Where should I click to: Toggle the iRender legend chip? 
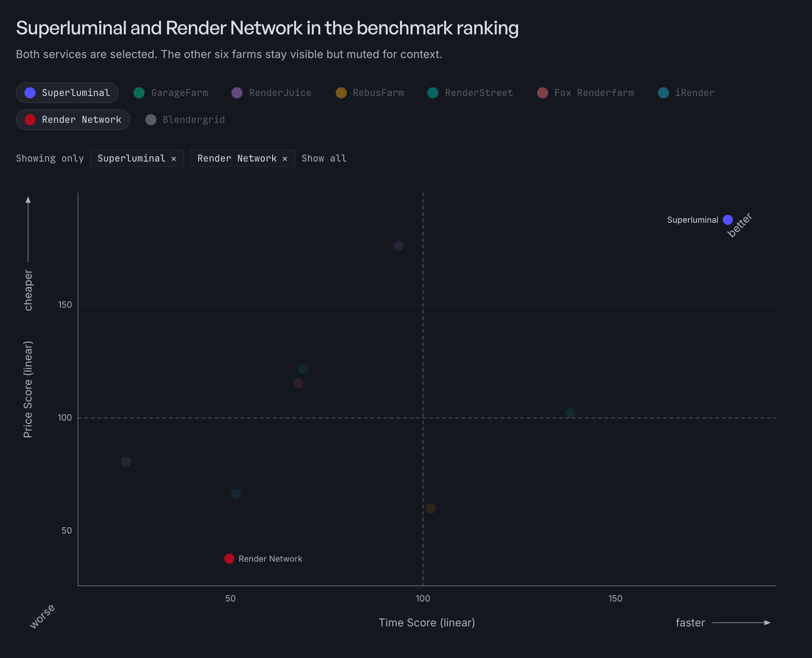point(686,93)
